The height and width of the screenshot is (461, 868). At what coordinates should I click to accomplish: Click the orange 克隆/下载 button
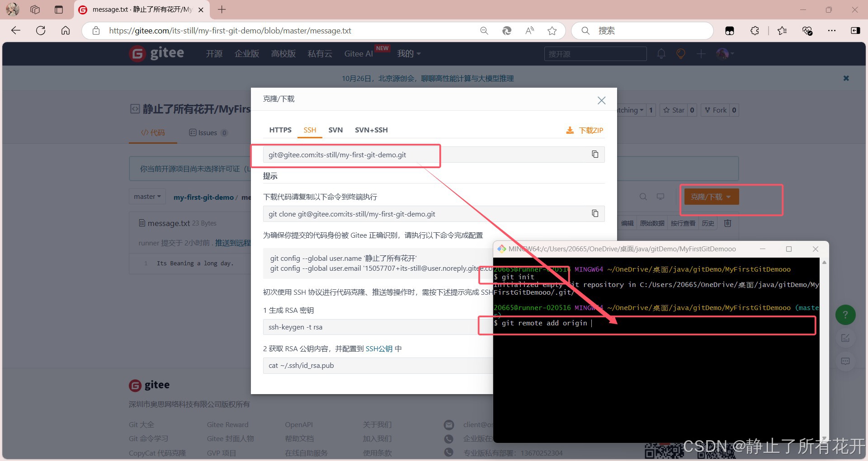point(711,197)
